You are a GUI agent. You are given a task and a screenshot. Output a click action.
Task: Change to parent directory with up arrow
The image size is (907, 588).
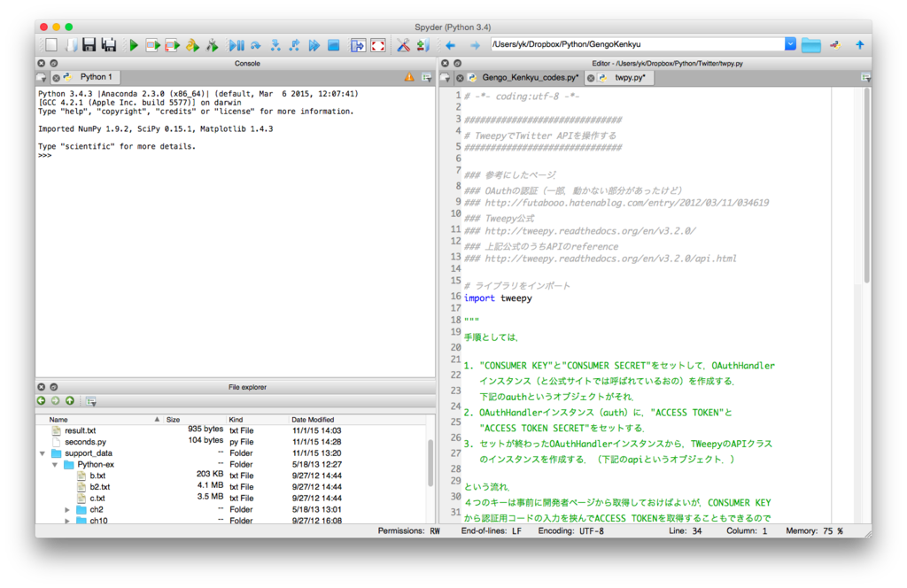[860, 44]
